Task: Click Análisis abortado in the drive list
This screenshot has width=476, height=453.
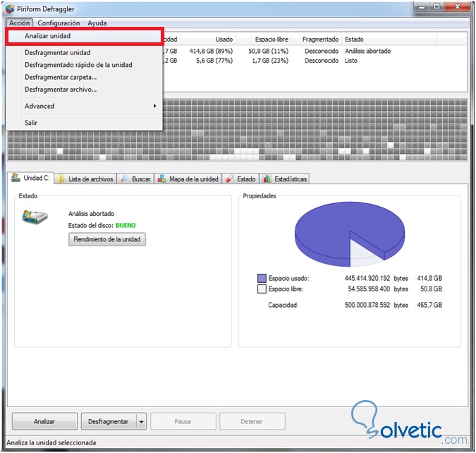Action: click(368, 51)
